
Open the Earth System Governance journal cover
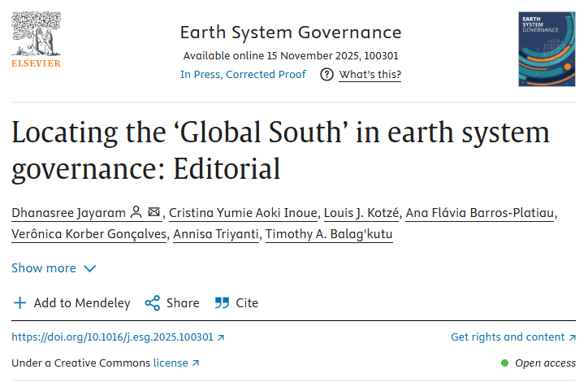pyautogui.click(x=547, y=50)
